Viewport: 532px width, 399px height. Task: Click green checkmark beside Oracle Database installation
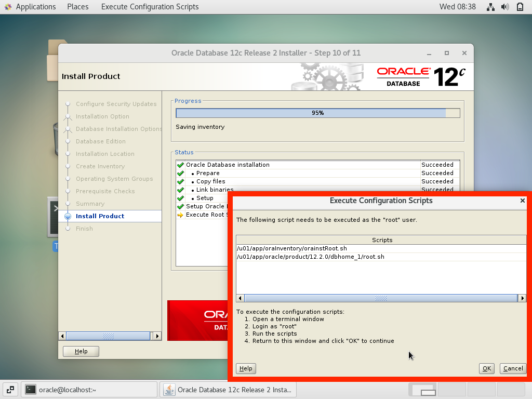180,165
